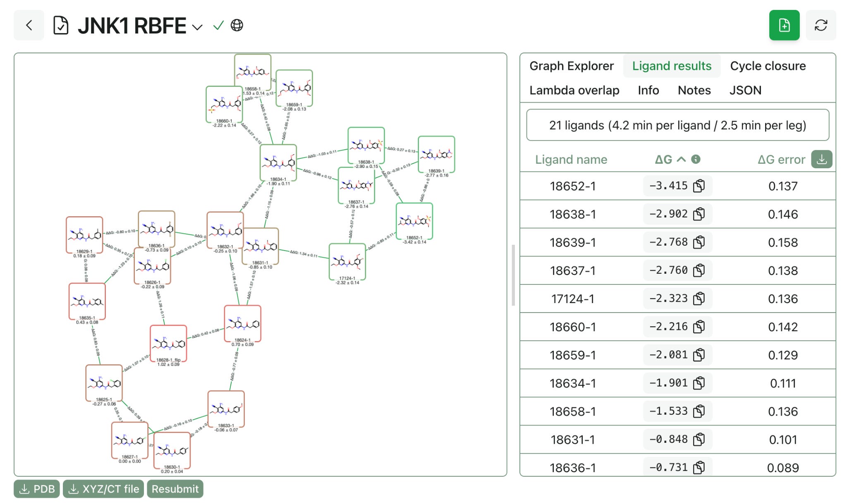Click the green new document button
Screen dimensions: 847x504
(784, 26)
